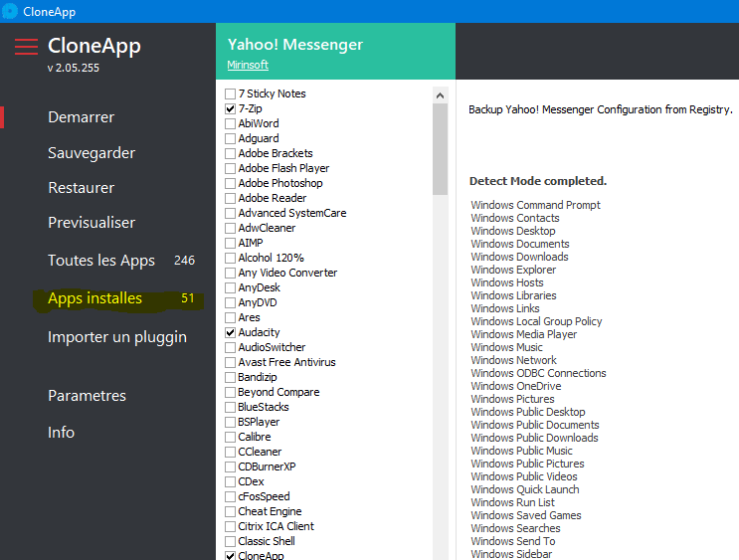The width and height of the screenshot is (739, 560).
Task: Open the Demarrer section
Action: (x=82, y=117)
